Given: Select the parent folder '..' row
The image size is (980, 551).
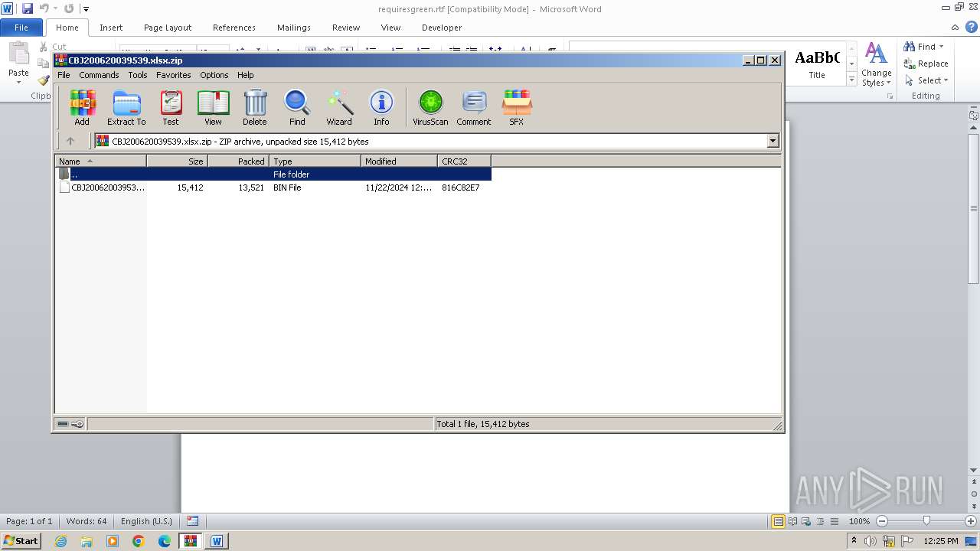Looking at the screenshot, I should click(273, 174).
